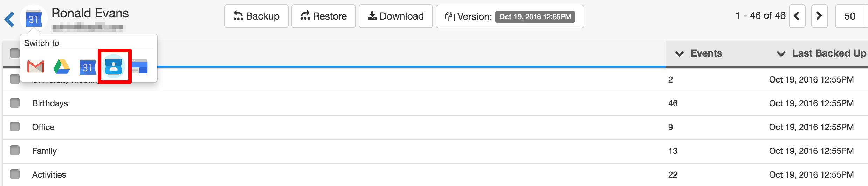Click the Calendar icon beside Ronald Evans
The height and width of the screenshot is (186, 868).
(34, 19)
